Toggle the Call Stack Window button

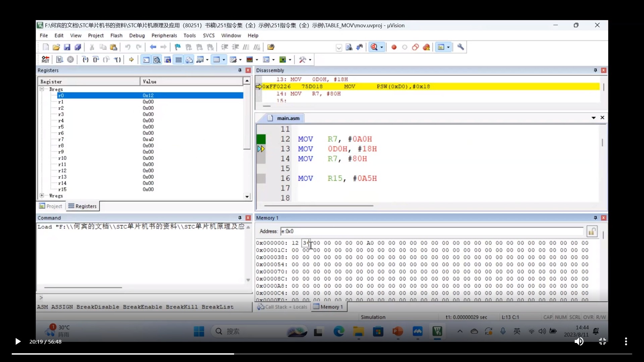pyautogui.click(x=189, y=60)
